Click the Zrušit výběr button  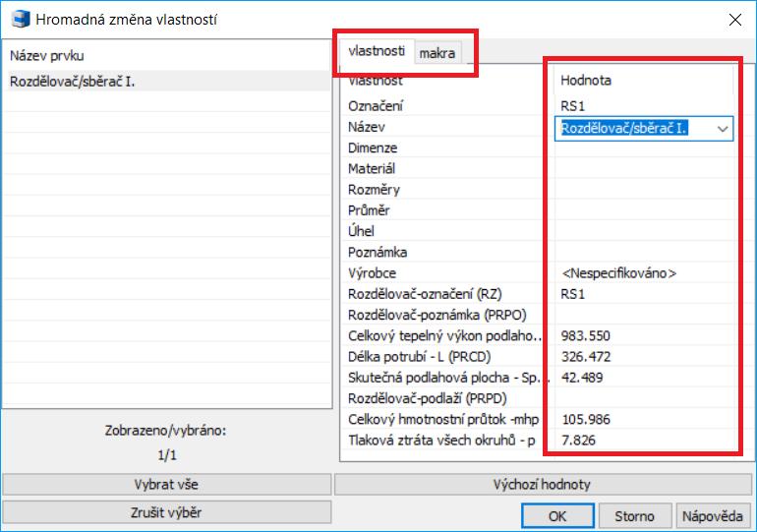click(x=166, y=512)
